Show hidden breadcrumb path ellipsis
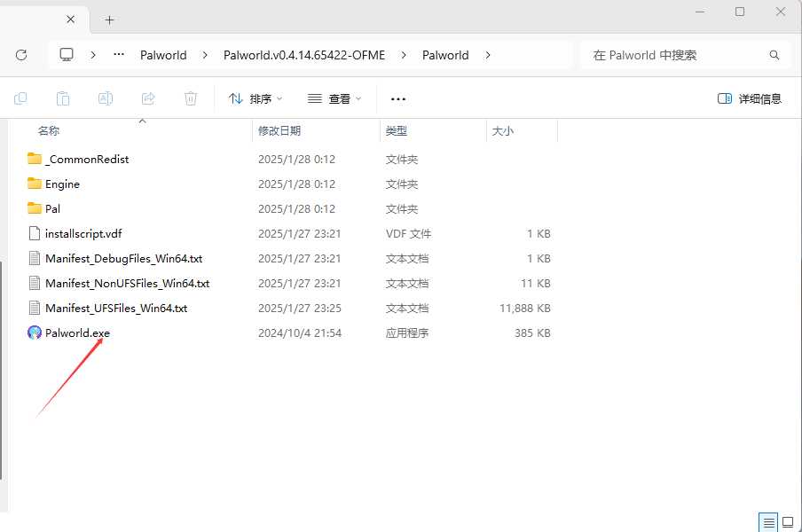This screenshot has height=532, width=802. [x=119, y=54]
